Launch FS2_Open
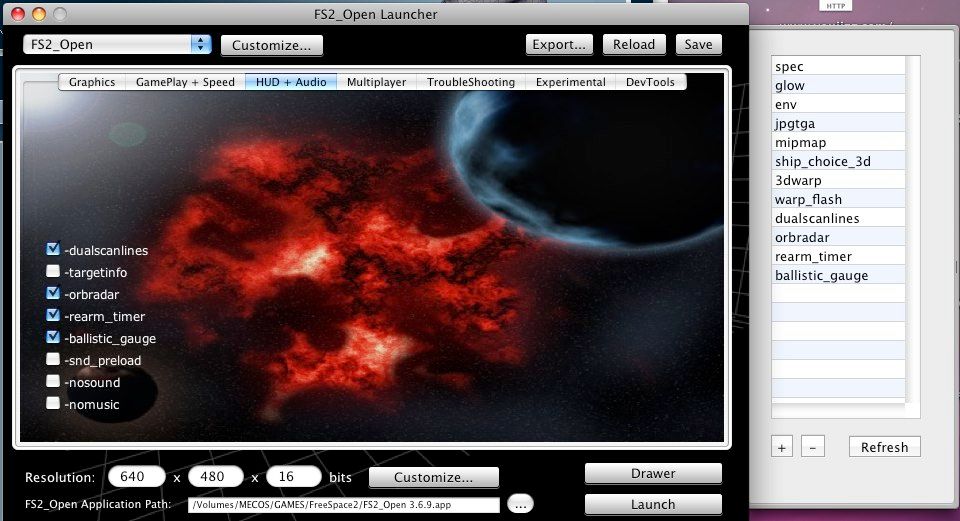 pyautogui.click(x=653, y=504)
